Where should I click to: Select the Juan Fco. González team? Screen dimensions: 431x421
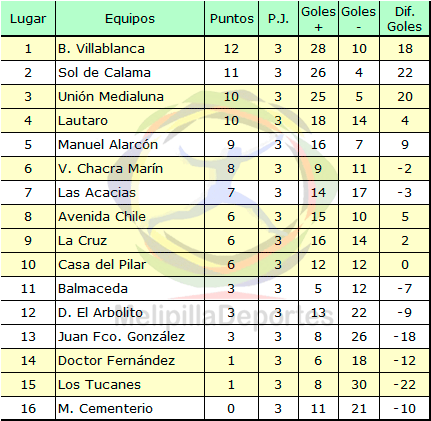tap(121, 337)
